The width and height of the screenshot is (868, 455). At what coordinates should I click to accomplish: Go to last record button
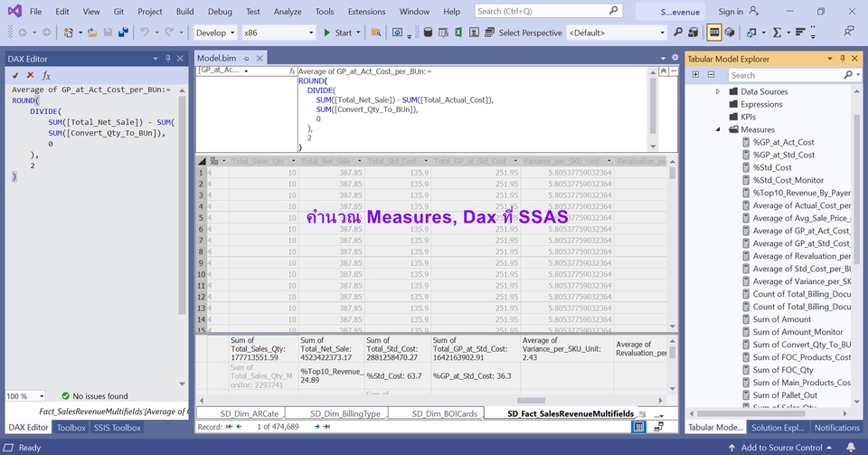[326, 427]
